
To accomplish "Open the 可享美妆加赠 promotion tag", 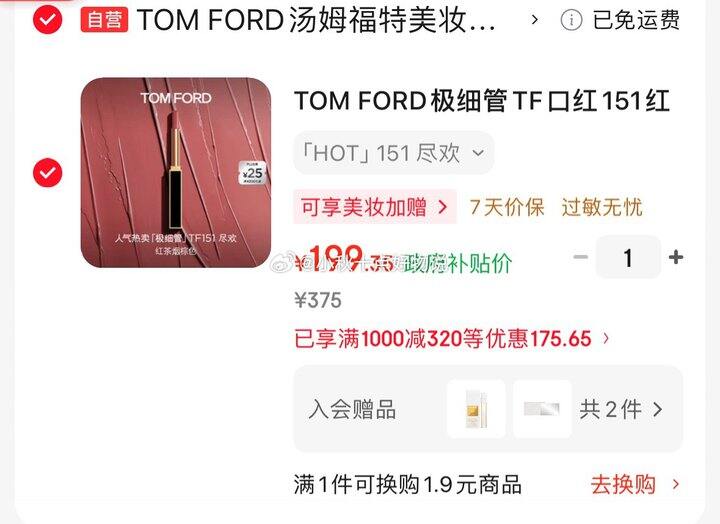I will pyautogui.click(x=375, y=207).
